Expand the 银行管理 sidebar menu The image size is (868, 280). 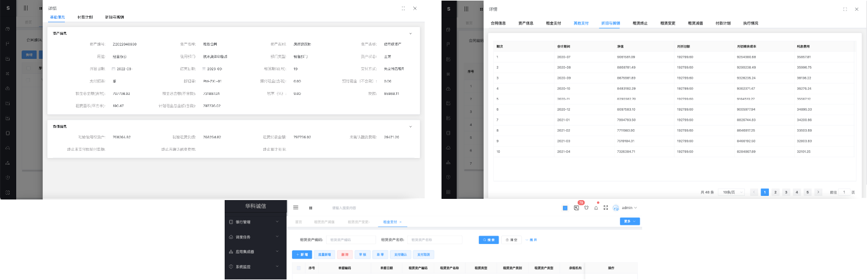255,222
